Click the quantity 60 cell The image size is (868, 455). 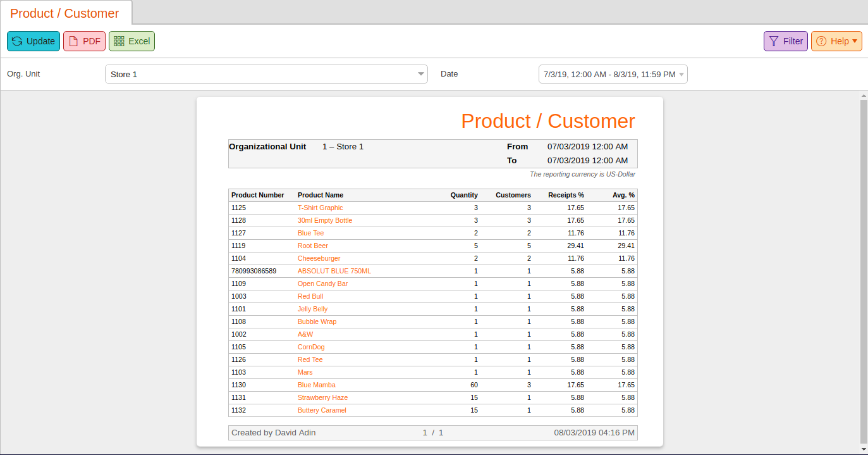(474, 385)
